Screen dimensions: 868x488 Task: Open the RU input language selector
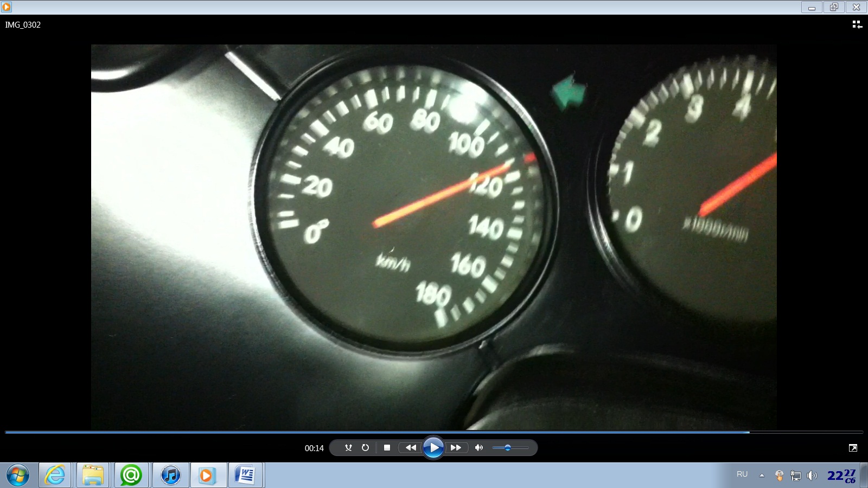point(742,474)
